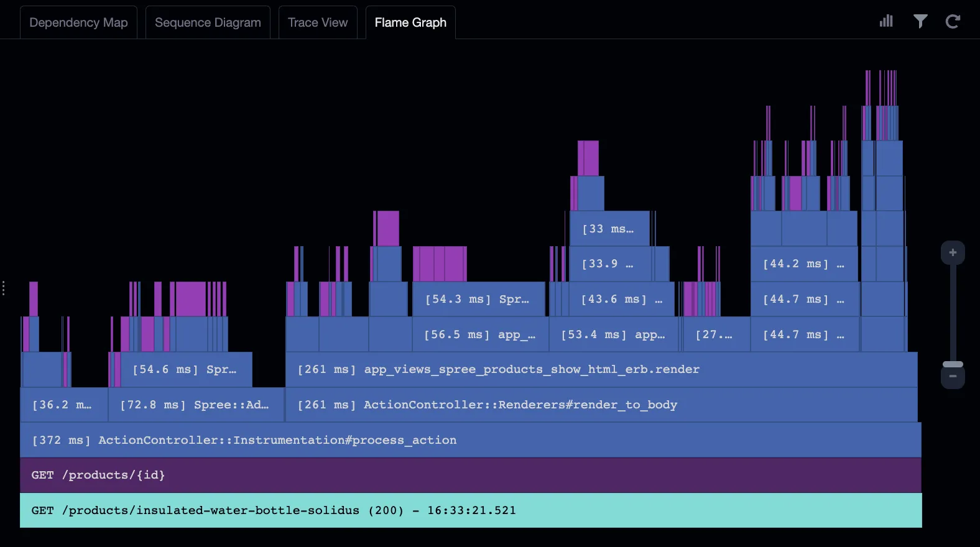Screen dimensions: 980x547
Task: Select the [56.5 ms] app_… frame
Action: tap(480, 334)
